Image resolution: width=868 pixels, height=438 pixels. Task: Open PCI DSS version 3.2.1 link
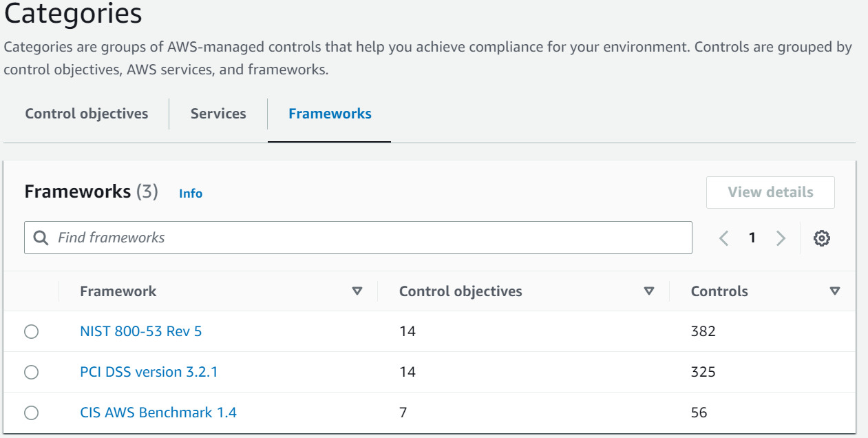click(x=149, y=372)
